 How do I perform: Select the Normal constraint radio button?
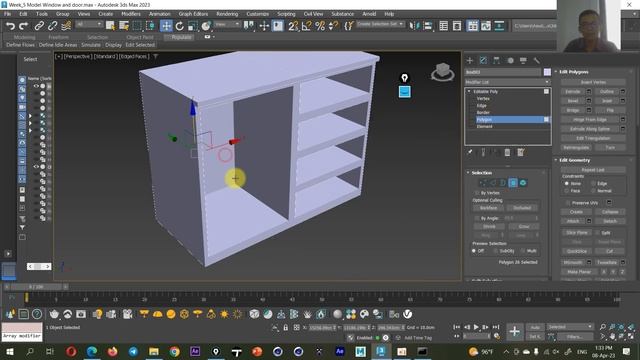593,191
